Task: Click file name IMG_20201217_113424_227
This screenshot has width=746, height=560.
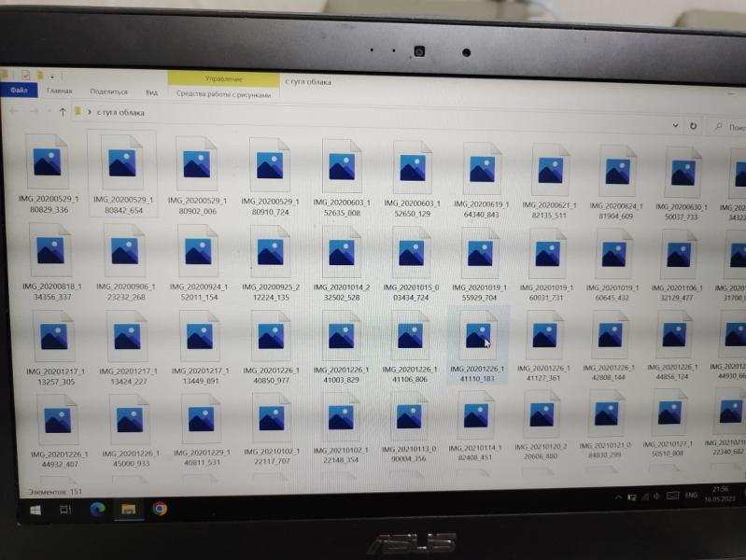Action: click(128, 376)
